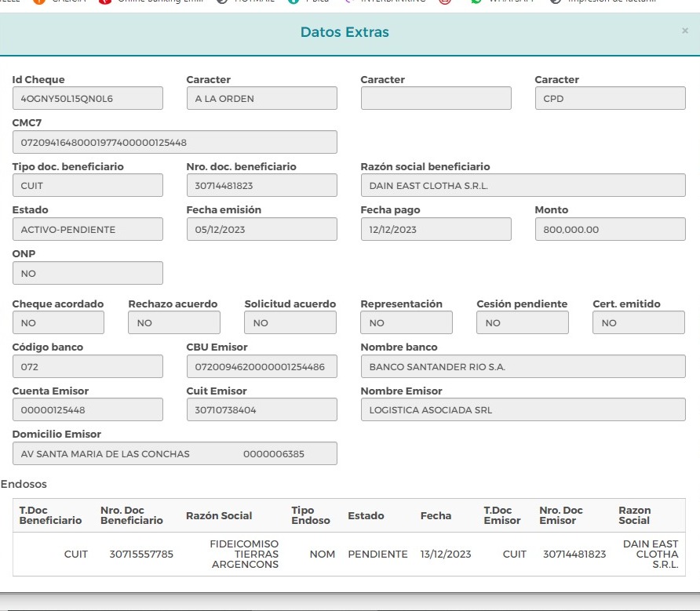The width and height of the screenshot is (700, 611).
Task: Click the Tipo Endoso column header
Action: [310, 515]
